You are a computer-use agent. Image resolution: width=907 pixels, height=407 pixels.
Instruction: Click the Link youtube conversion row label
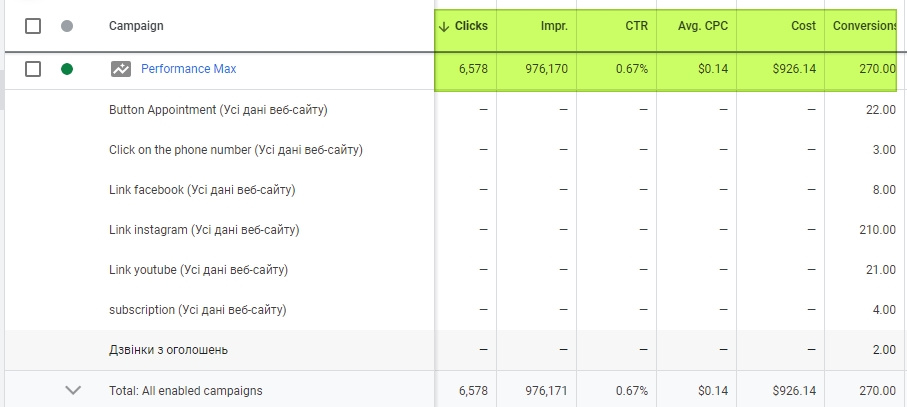point(199,270)
